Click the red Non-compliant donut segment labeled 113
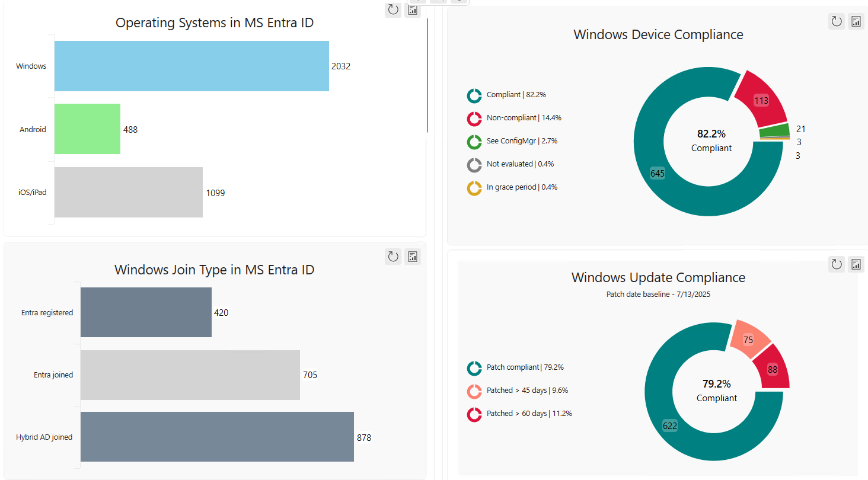This screenshot has height=480, width=868. tap(762, 100)
